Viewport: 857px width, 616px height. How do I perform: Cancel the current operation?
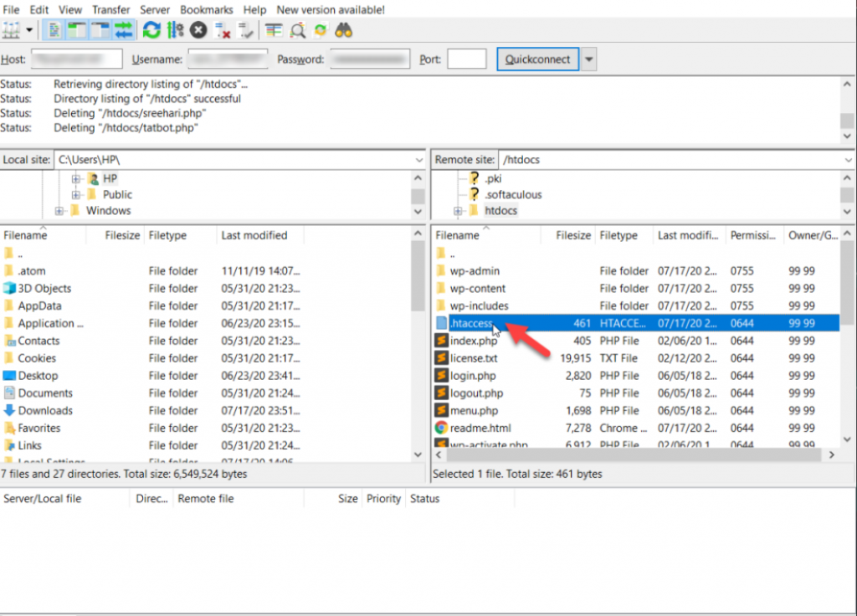pos(198,31)
